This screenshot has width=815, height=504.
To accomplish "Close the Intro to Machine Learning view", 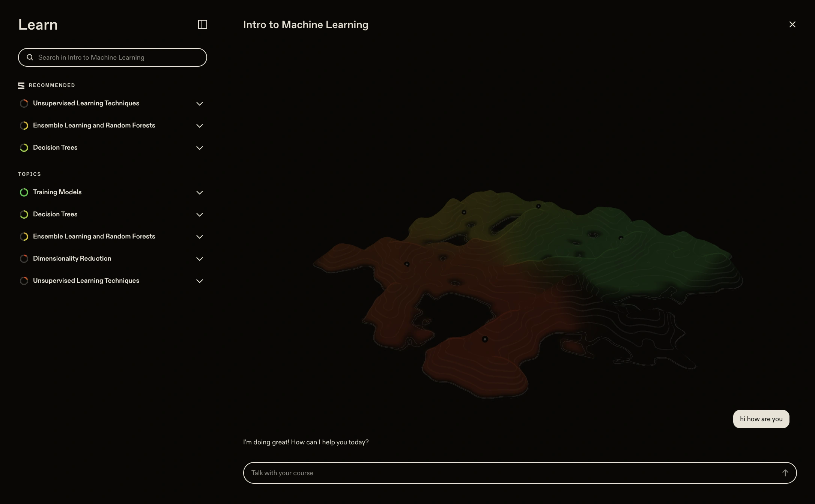I will pyautogui.click(x=792, y=24).
